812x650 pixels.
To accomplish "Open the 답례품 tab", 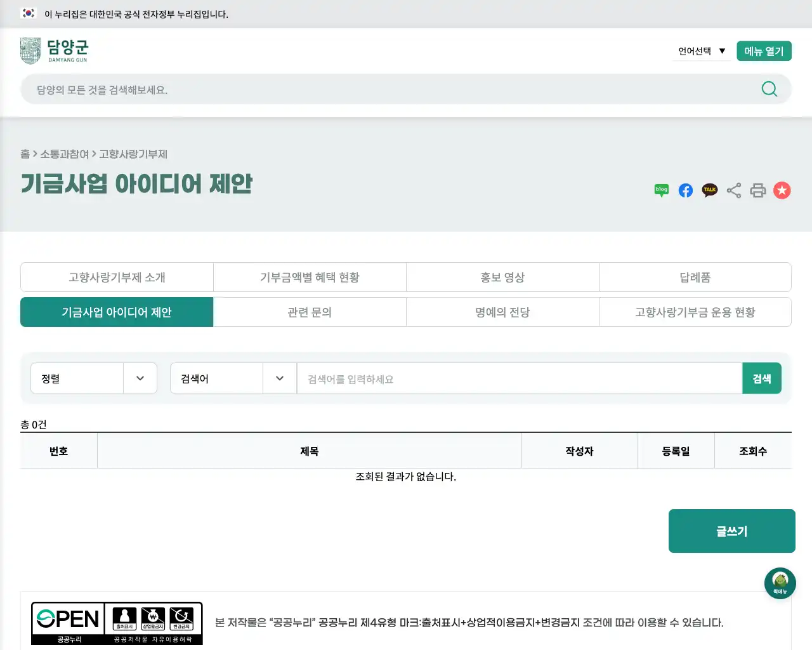I will [x=695, y=277].
